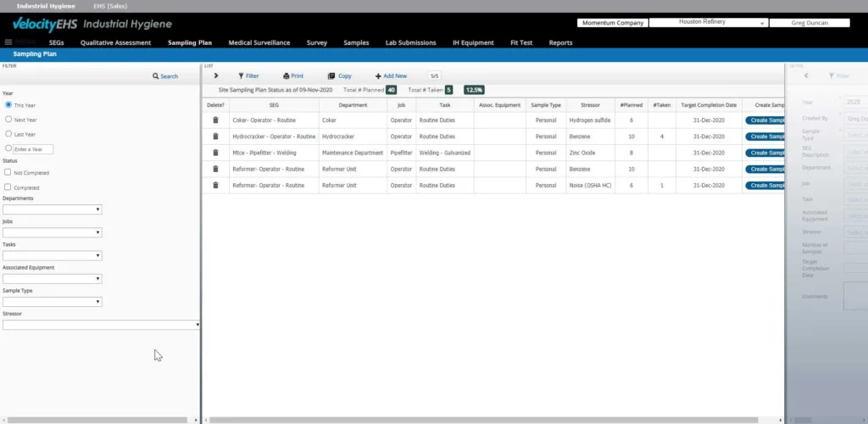Open the Houston Refinery site selector
Image resolution: width=868 pixels, height=424 pixels.
710,23
